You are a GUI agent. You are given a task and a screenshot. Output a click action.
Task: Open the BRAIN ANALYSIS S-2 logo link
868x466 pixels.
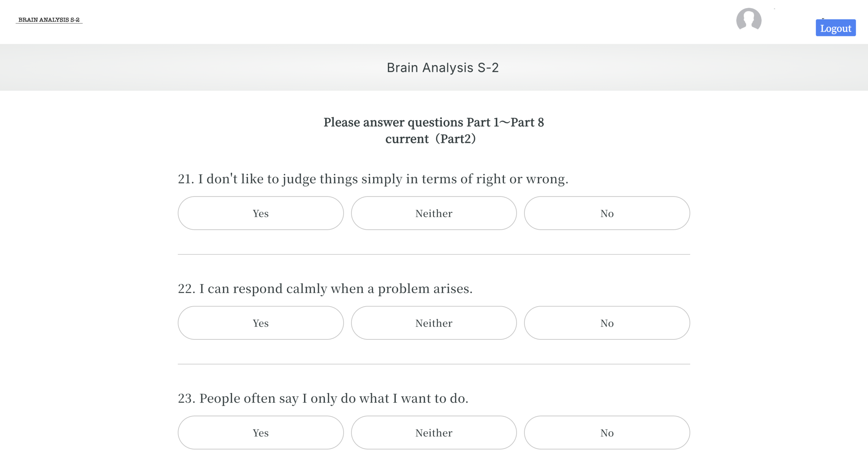49,20
